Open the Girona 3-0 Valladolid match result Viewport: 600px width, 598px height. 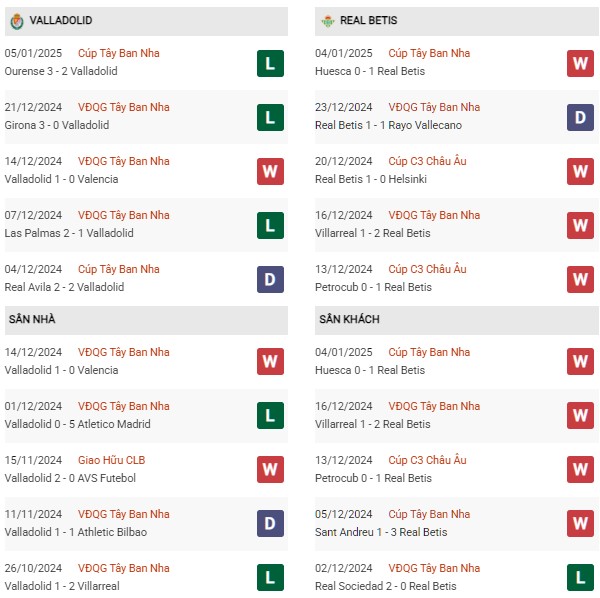[57, 125]
